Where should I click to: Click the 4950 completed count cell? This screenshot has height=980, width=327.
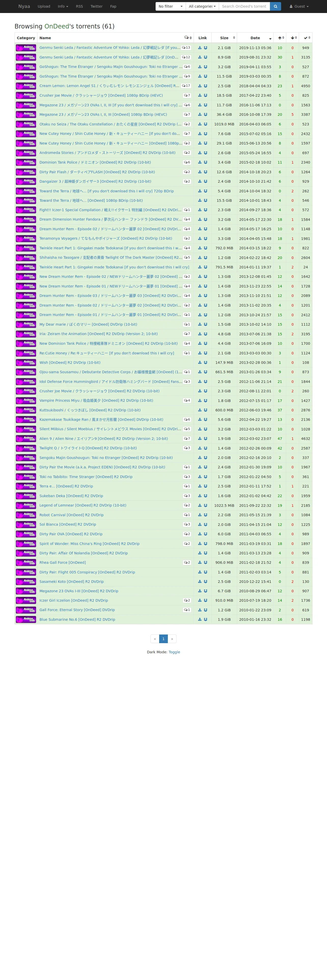(306, 86)
